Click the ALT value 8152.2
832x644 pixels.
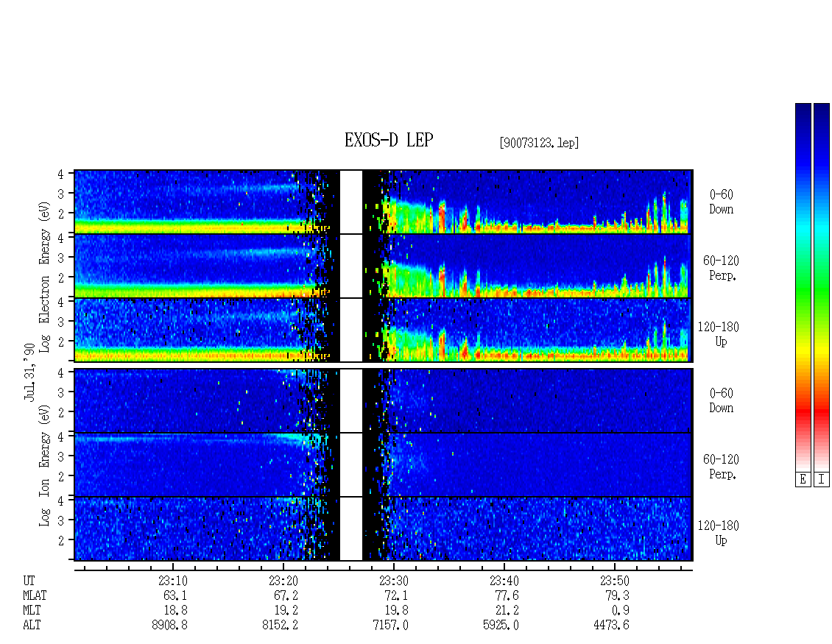coord(281,626)
